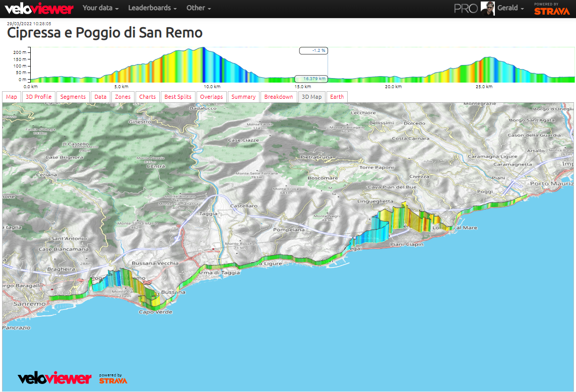Screen dimensions: 576x392
Task: Click the Bussana Vecchia label on the map
Action: pyautogui.click(x=155, y=263)
